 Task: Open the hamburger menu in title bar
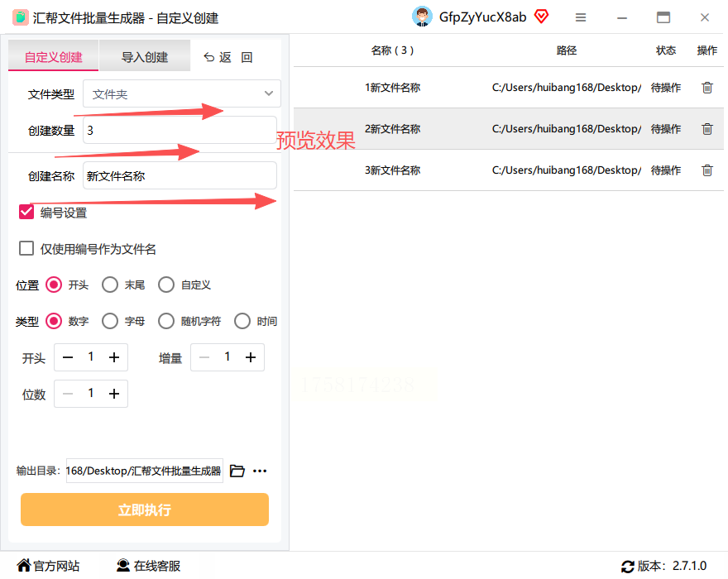[x=581, y=17]
